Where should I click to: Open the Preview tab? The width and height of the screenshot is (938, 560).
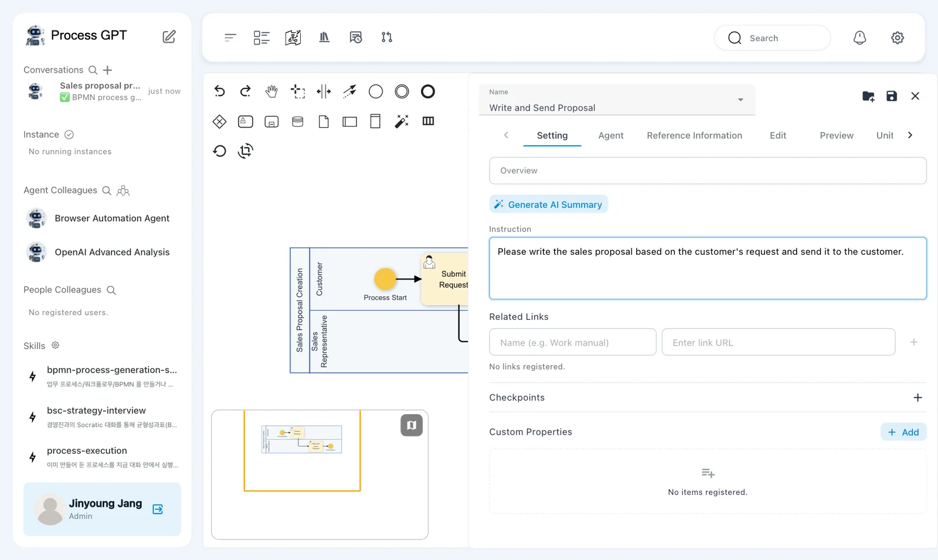[837, 135]
